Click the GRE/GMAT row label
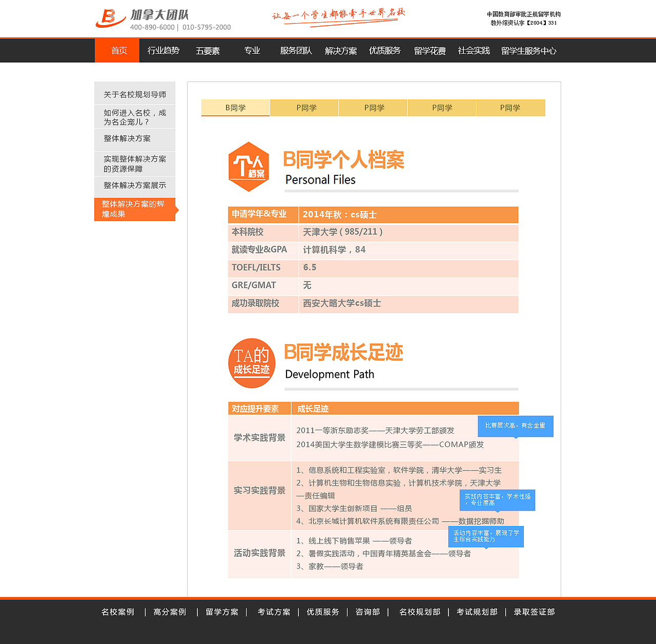This screenshot has width=656, height=644. (254, 285)
